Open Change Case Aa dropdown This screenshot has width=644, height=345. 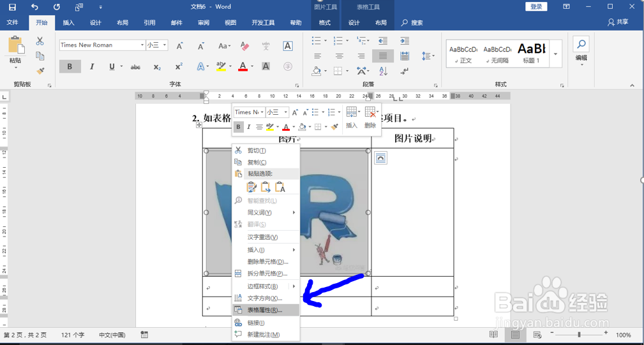point(224,46)
